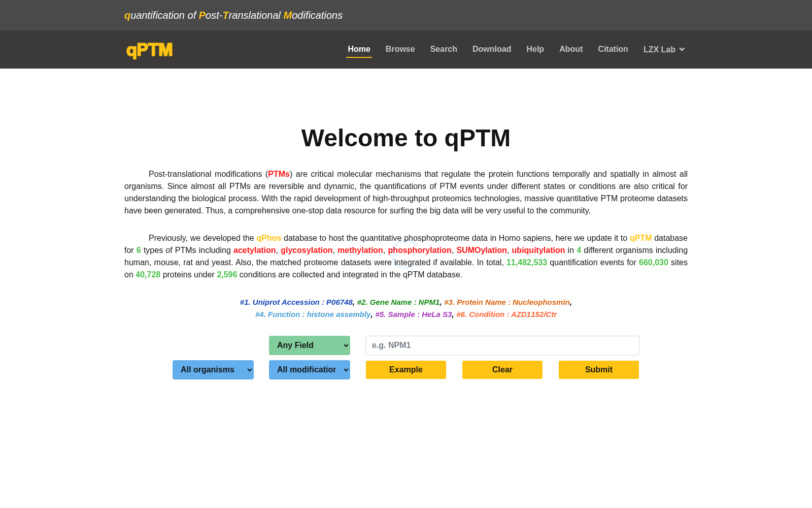Image resolution: width=812 pixels, height=508 pixels.
Task: Go to the Browse page
Action: pyautogui.click(x=400, y=49)
